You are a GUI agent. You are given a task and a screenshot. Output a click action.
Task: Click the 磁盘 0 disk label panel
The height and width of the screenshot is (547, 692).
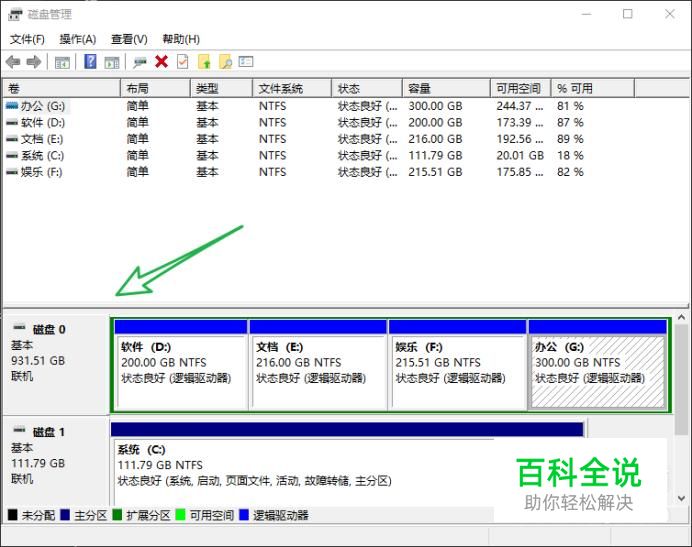pos(56,365)
